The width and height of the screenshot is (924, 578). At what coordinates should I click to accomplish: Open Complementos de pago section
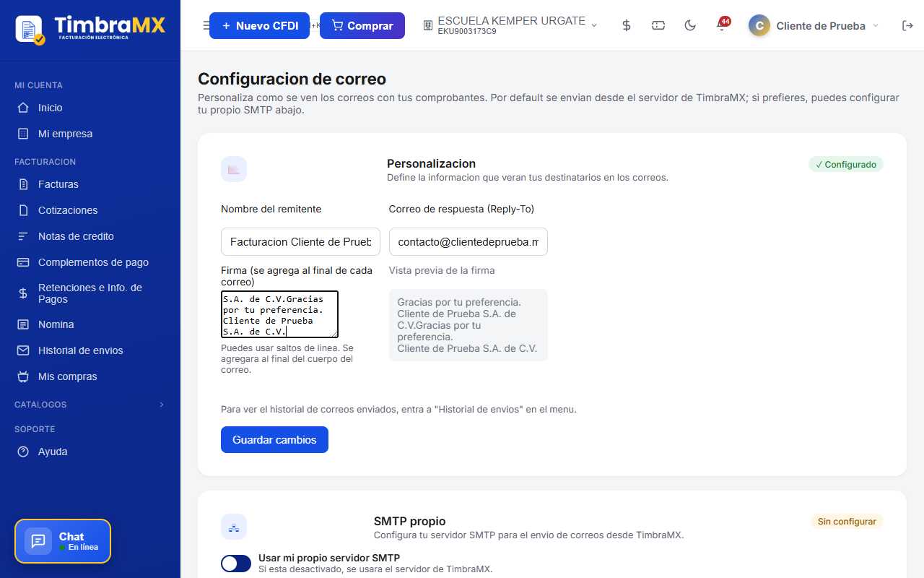coord(90,262)
